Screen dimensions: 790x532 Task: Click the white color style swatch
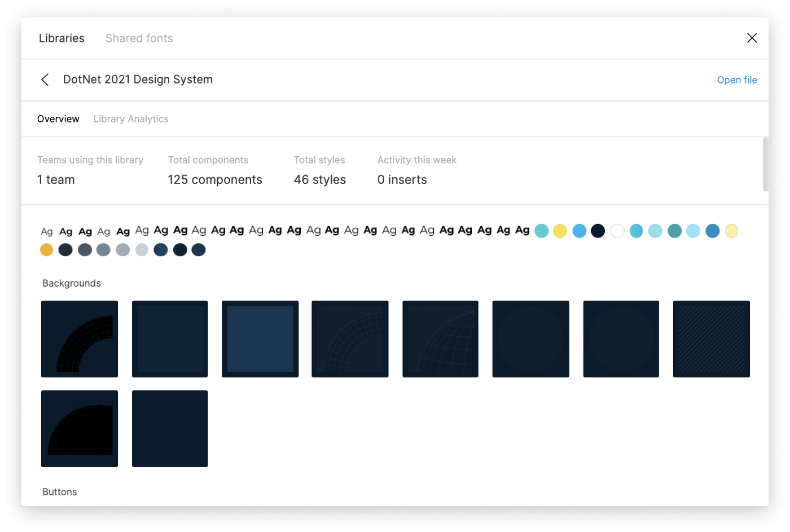[617, 231]
